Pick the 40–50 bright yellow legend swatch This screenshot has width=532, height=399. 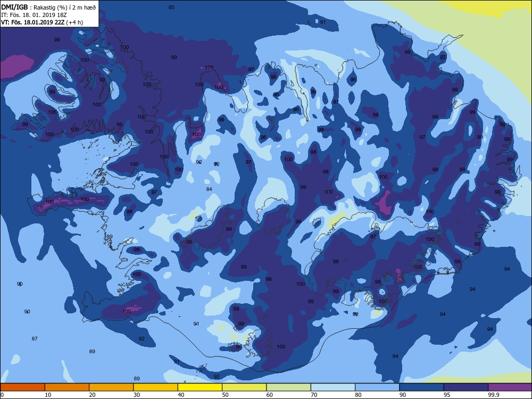[x=200, y=387]
